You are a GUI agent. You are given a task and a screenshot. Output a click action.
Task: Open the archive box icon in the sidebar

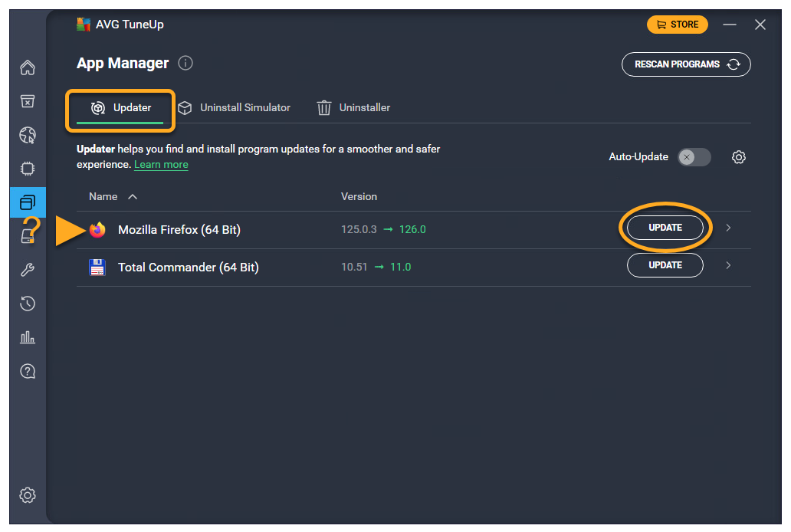pos(28,102)
